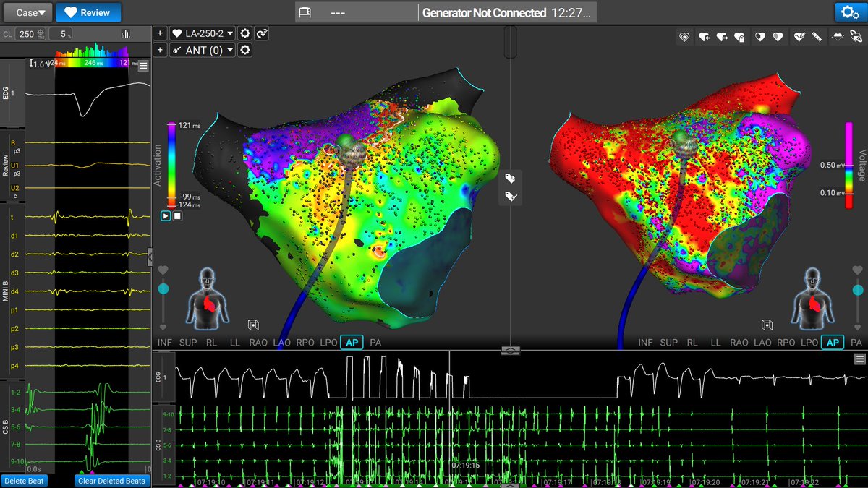Click the heart cutting plane icon

click(x=837, y=37)
